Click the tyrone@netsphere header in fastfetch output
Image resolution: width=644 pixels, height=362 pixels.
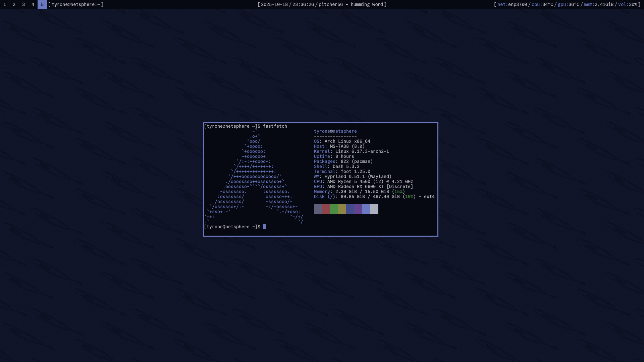tap(335, 131)
